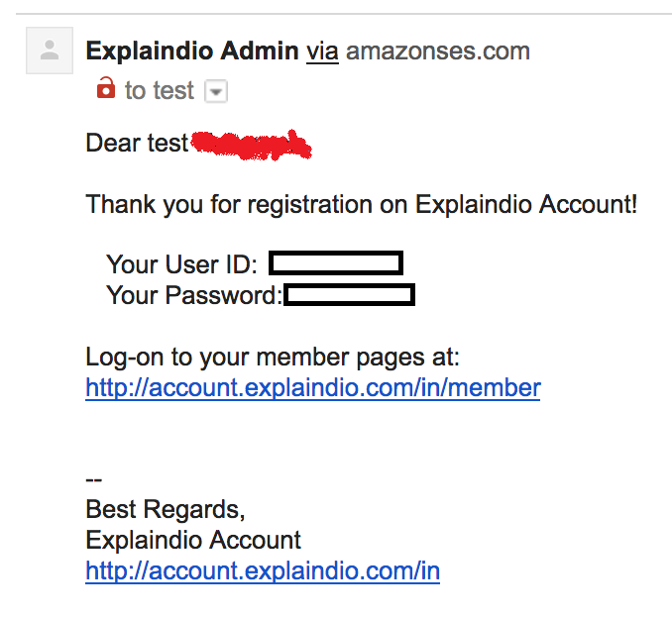This screenshot has width=672, height=618.
Task: Click the 'Thank you for registration' sentence
Action: [362, 204]
